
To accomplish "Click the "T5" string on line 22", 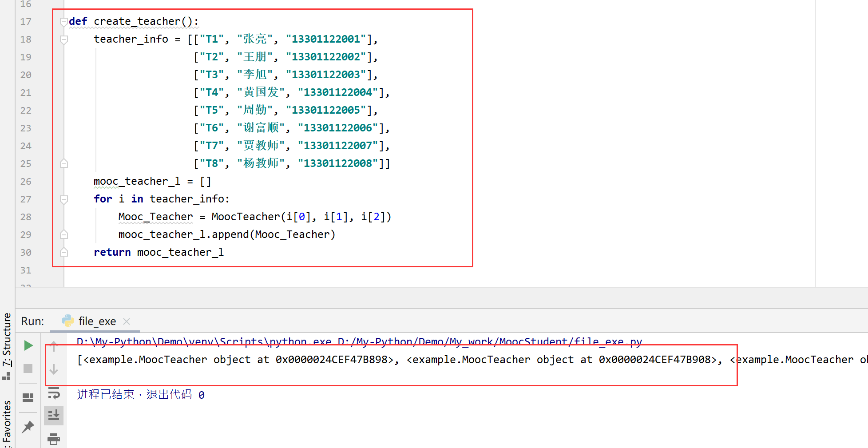I will [x=212, y=110].
